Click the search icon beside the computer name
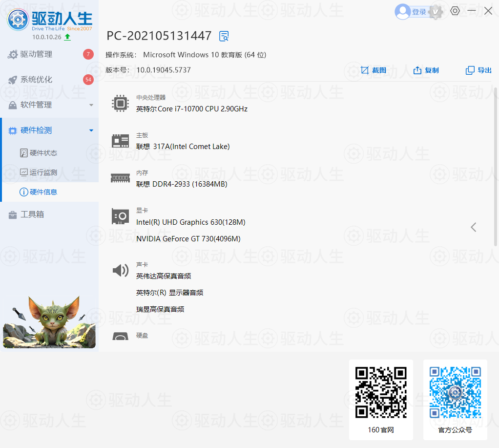 (x=224, y=36)
